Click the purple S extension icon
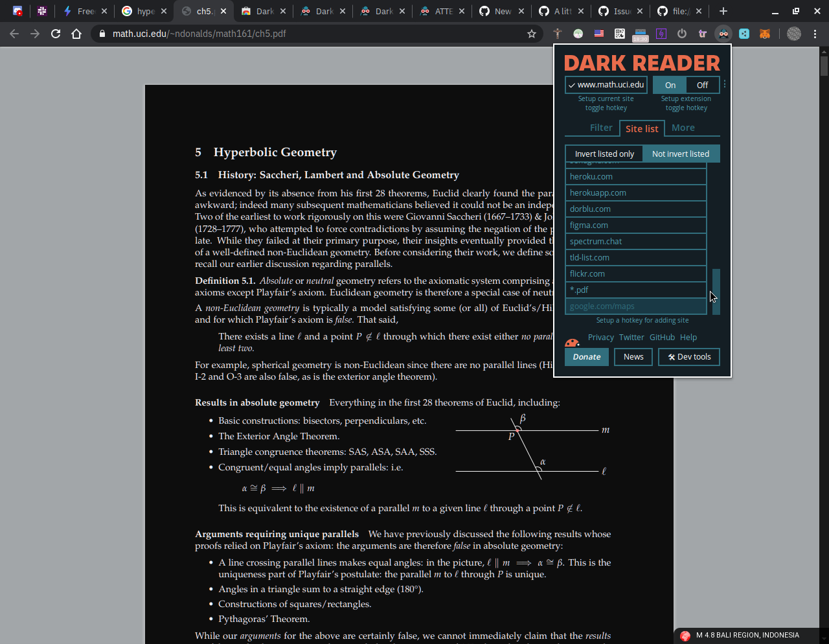 point(661,33)
